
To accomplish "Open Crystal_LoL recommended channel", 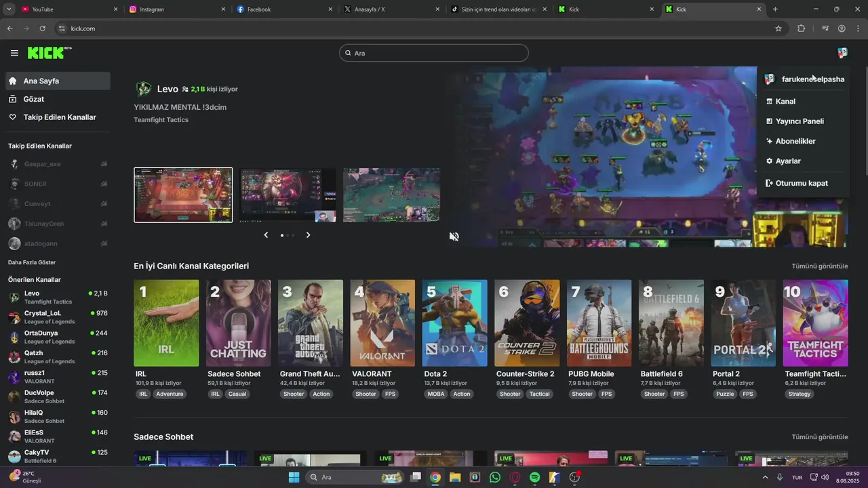I will coord(58,317).
